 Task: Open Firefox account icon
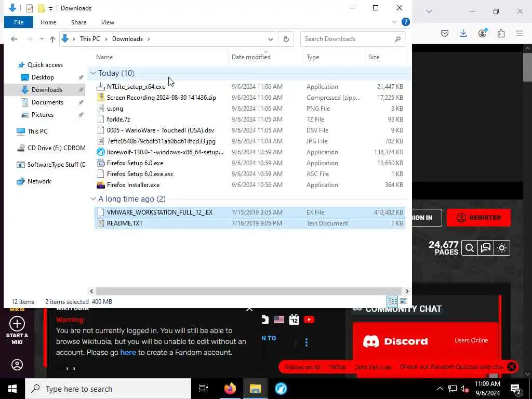click(x=482, y=33)
